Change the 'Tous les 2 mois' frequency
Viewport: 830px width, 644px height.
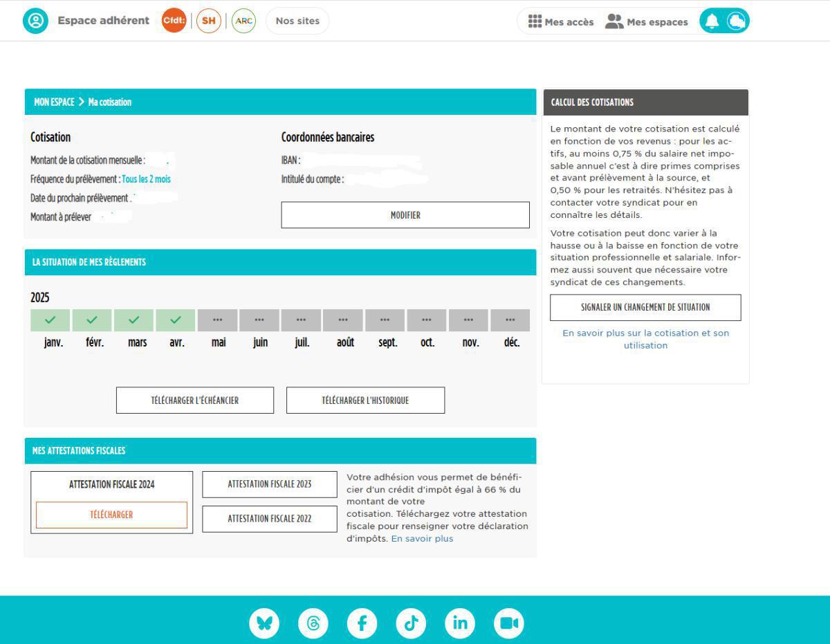coord(147,178)
